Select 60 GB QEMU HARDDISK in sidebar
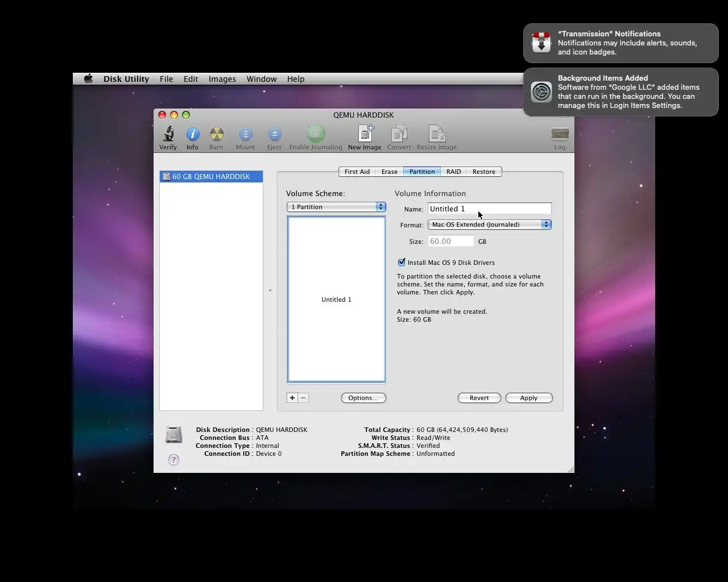This screenshot has height=582, width=728. 211,177
